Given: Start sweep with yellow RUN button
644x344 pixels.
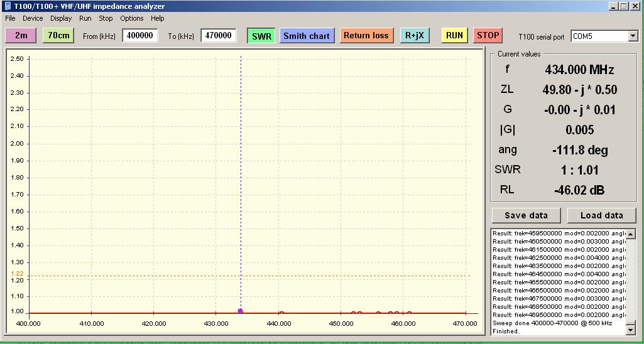Looking at the screenshot, I should pos(454,36).
